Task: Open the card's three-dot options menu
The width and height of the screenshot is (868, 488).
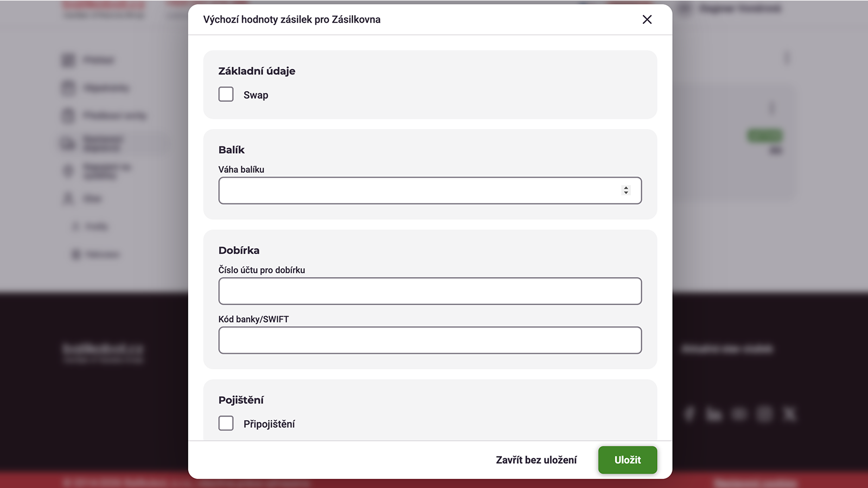Action: point(771,108)
